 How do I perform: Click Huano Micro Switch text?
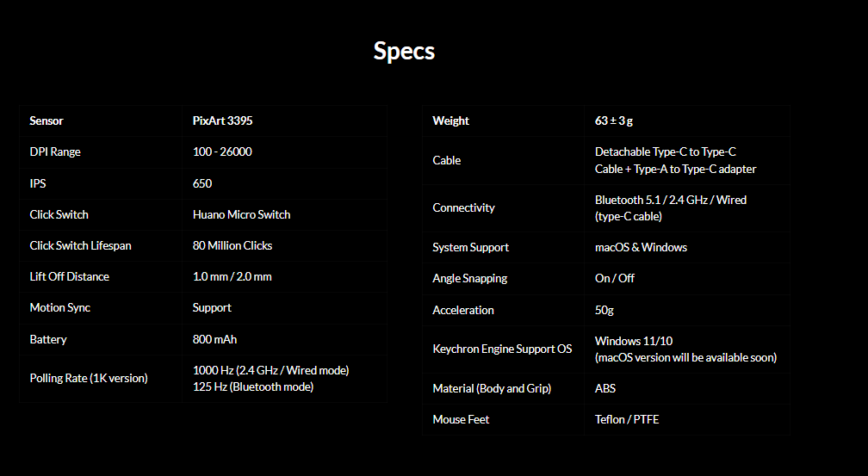click(x=241, y=214)
